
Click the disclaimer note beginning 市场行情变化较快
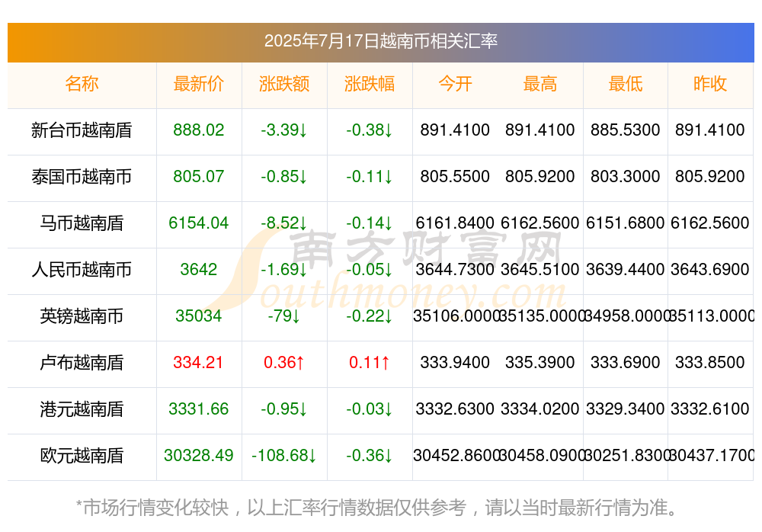click(x=378, y=508)
